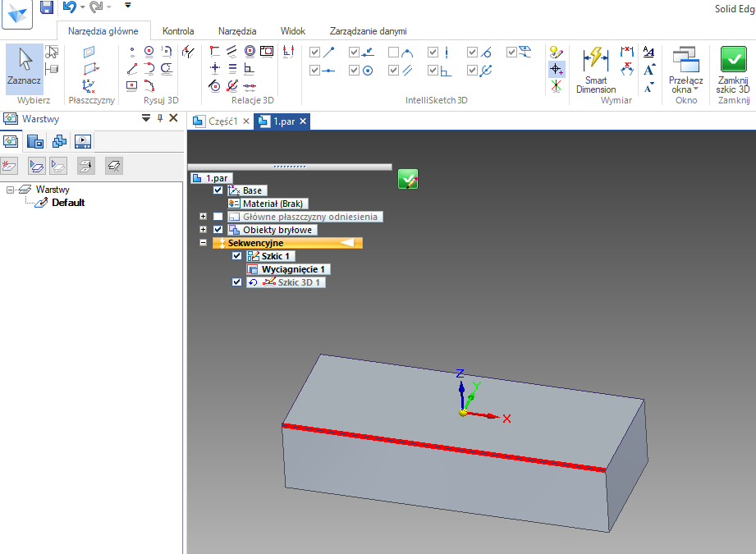Toggle the Base checkbox in PathFinder

218,190
